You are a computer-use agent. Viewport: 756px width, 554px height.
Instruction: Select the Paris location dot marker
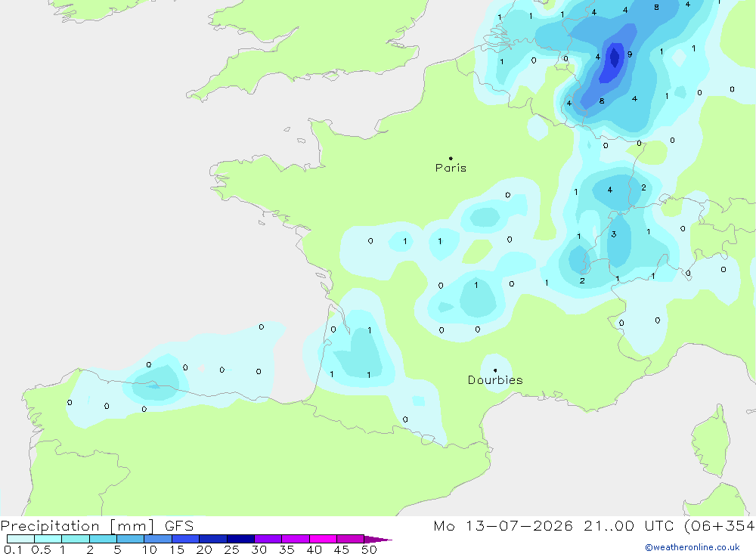coord(451,158)
